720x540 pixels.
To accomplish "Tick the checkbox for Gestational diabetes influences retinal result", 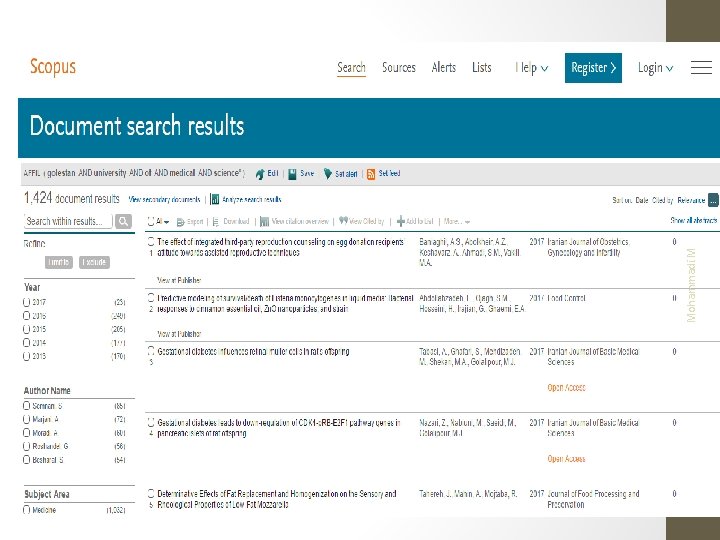I will coord(151,351).
